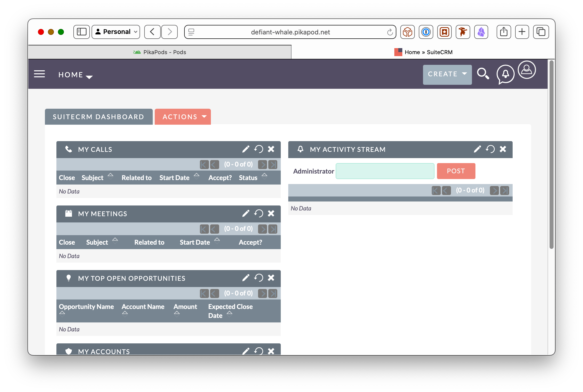Toggle Safari sidebar

(81, 32)
